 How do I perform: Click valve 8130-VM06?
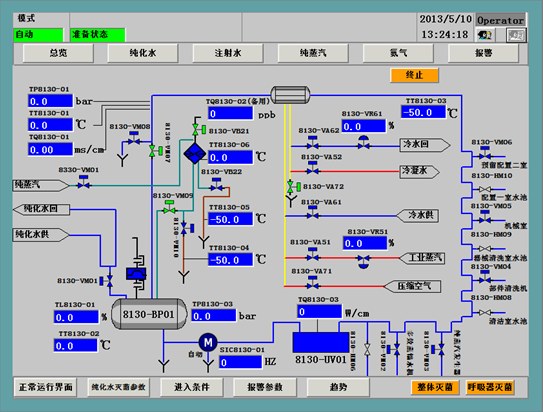click(x=484, y=153)
